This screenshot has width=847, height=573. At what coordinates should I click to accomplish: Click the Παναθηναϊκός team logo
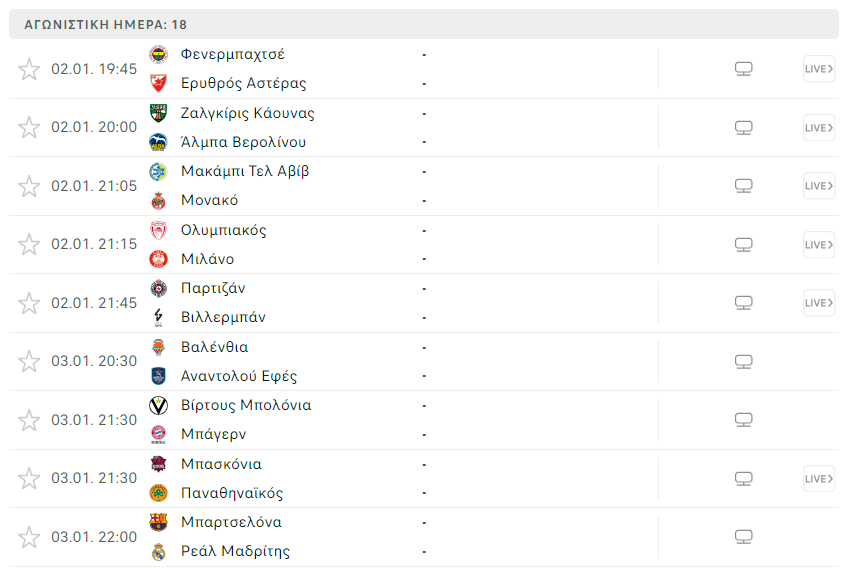(158, 493)
